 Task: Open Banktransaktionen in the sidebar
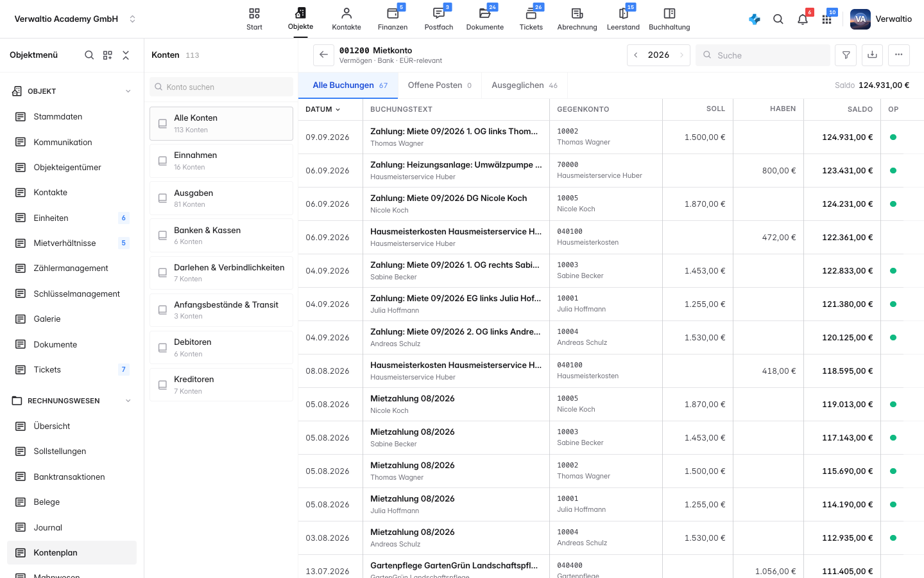click(72, 477)
